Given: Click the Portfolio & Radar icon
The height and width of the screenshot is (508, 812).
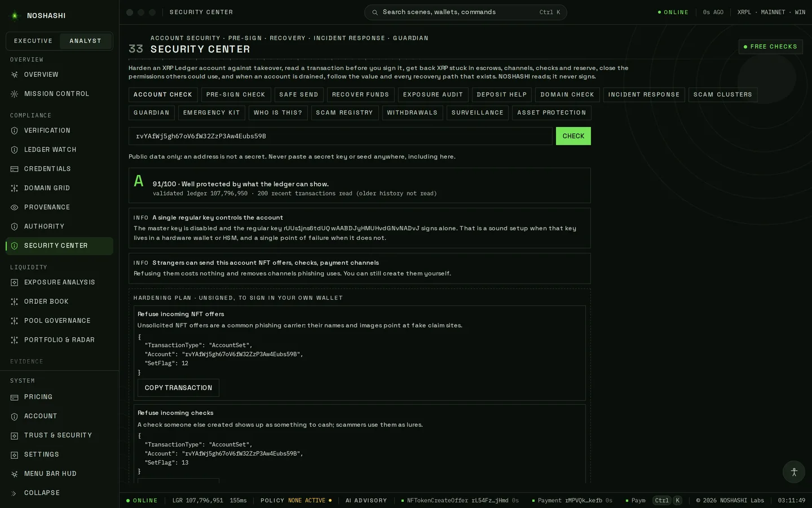Looking at the screenshot, I should coord(15,340).
